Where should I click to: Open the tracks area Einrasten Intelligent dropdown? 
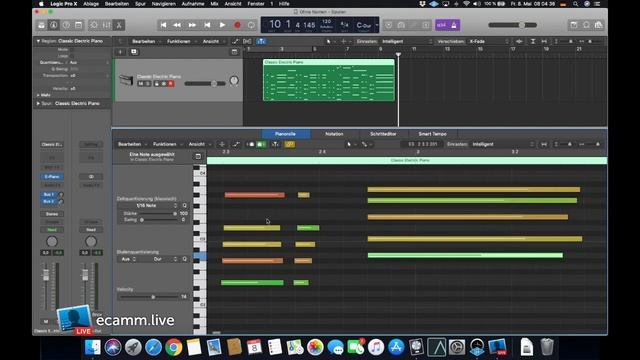407,41
